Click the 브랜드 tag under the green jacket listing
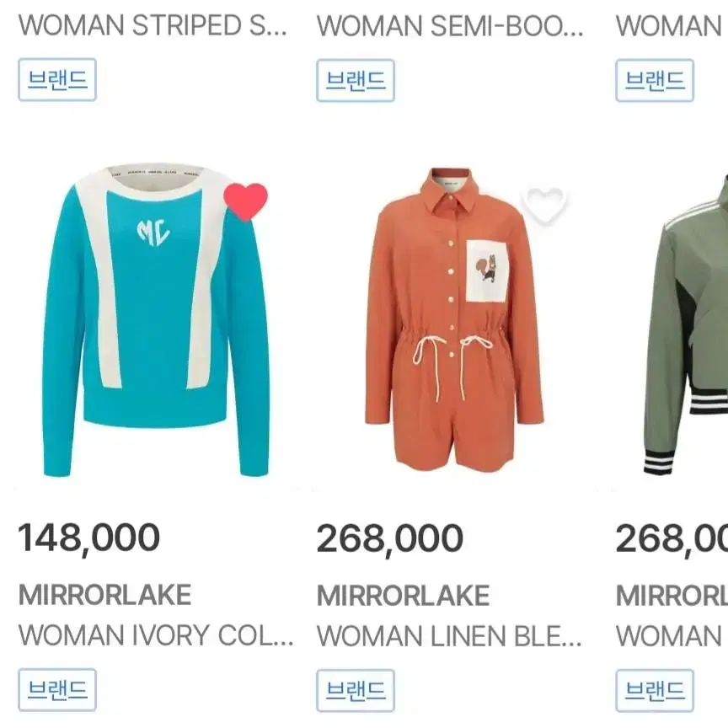The width and height of the screenshot is (728, 728). (x=655, y=690)
